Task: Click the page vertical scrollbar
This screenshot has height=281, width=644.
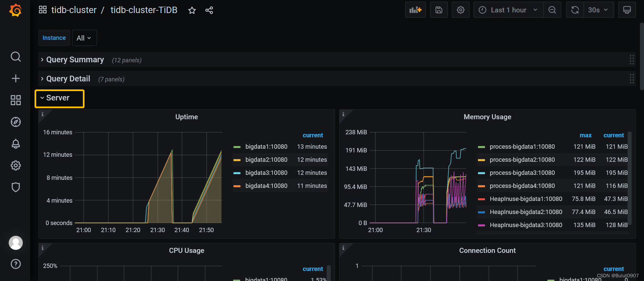Action: click(642, 56)
